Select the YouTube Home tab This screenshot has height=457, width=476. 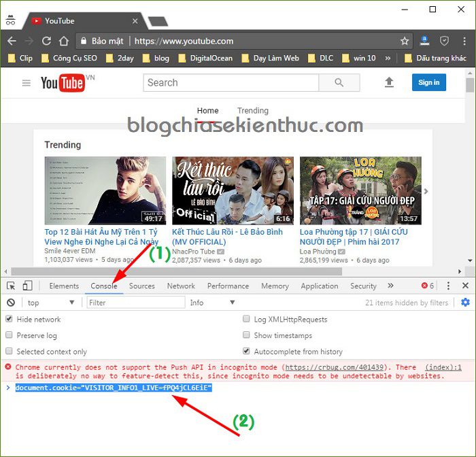pyautogui.click(x=207, y=111)
